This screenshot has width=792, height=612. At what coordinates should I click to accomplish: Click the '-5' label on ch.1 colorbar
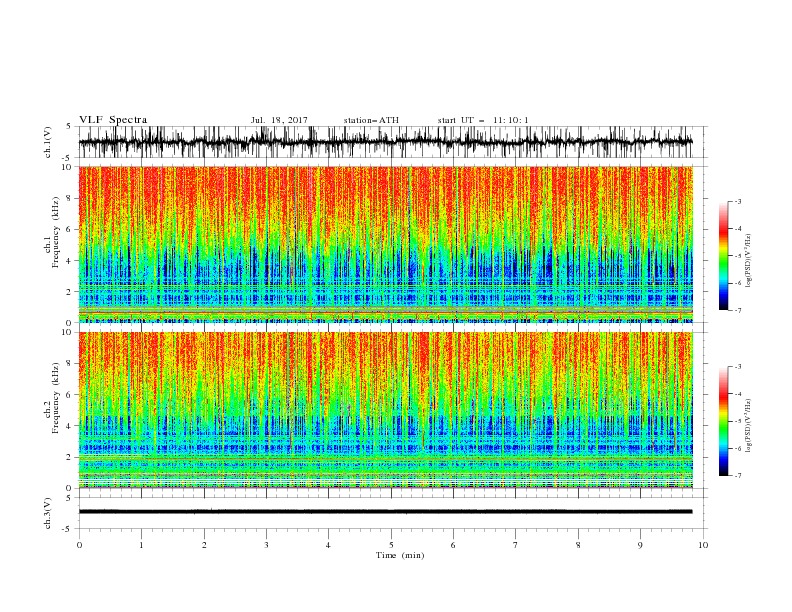[737, 256]
